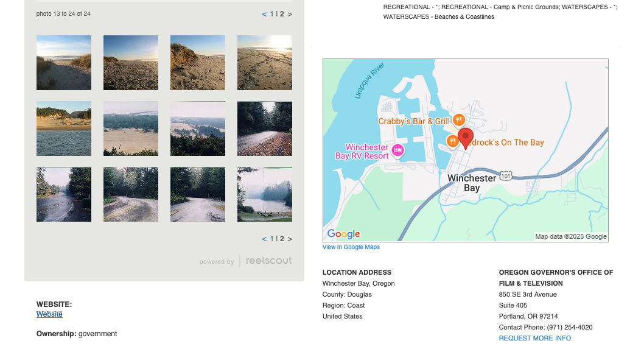Image resolution: width=644 pixels, height=349 pixels.
Task: Open page 1 in bottom photo pagination
Action: [x=272, y=239]
